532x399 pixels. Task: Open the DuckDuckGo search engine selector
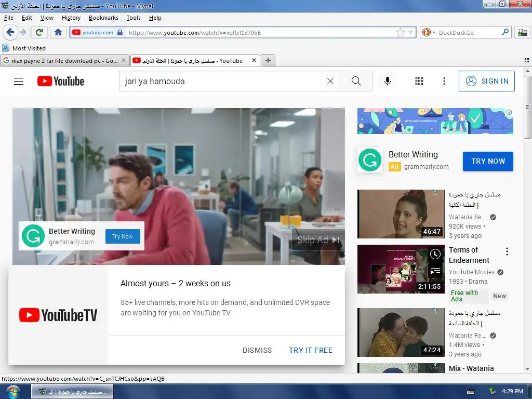[x=428, y=32]
